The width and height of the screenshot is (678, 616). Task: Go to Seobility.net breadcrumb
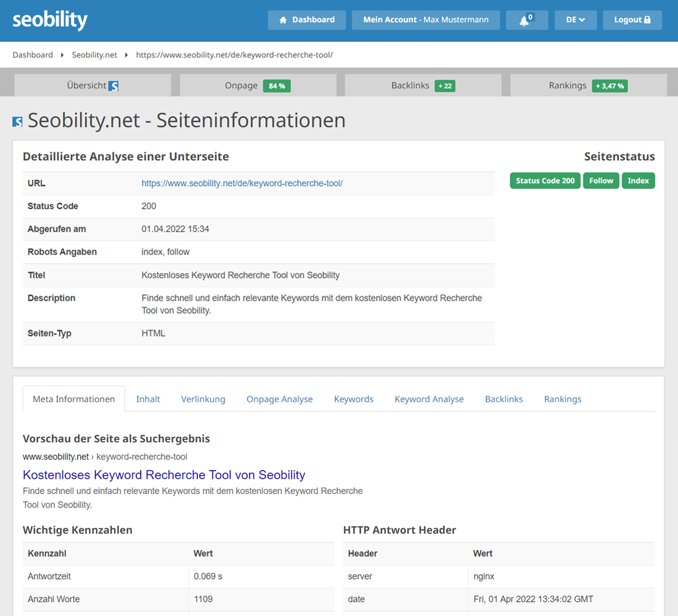[x=94, y=55]
